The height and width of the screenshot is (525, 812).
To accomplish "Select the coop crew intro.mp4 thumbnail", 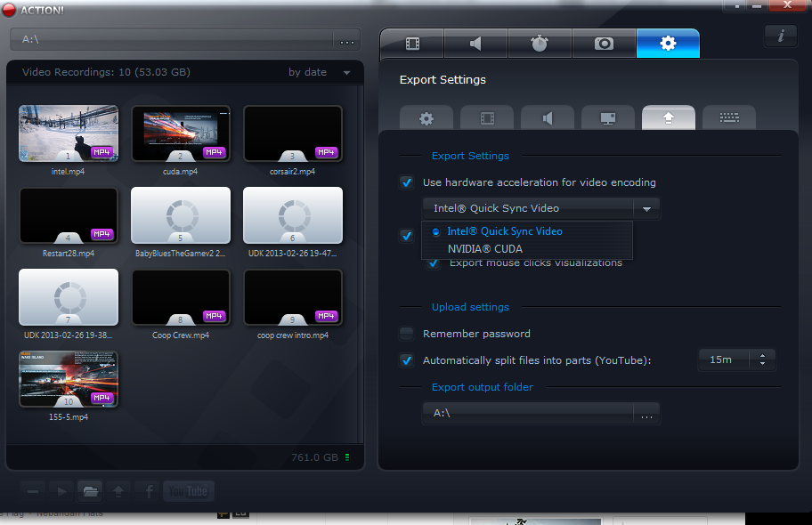I will [x=293, y=297].
